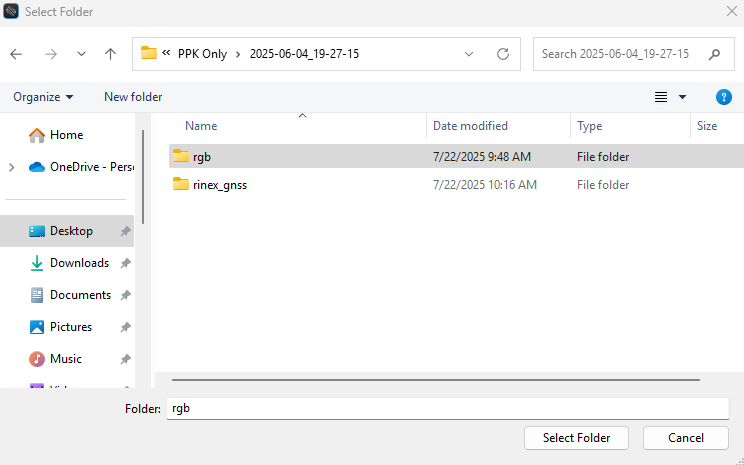
Task: Go up one folder level
Action: click(x=110, y=54)
